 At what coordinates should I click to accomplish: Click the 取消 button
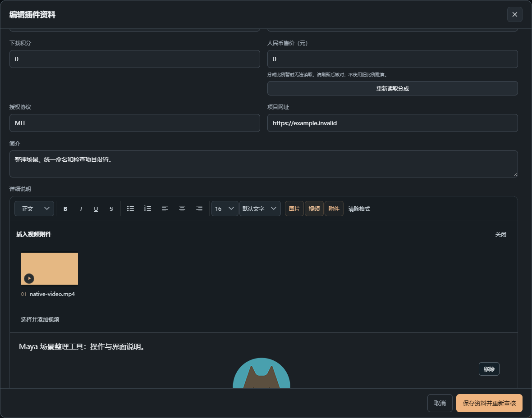[x=440, y=403]
